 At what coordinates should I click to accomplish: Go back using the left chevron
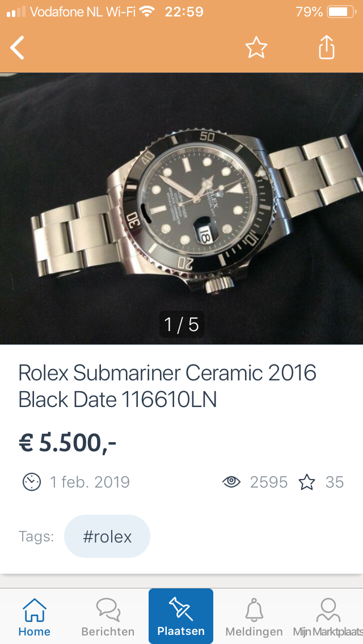17,48
